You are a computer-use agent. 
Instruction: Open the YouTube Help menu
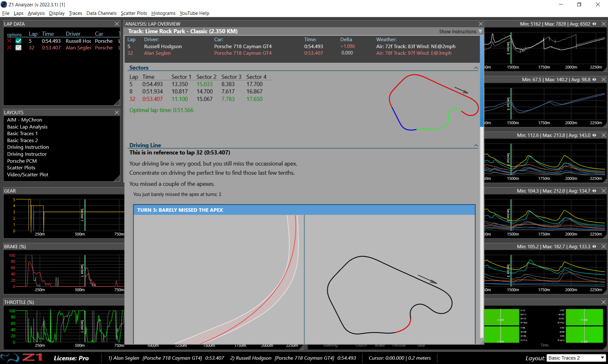194,13
